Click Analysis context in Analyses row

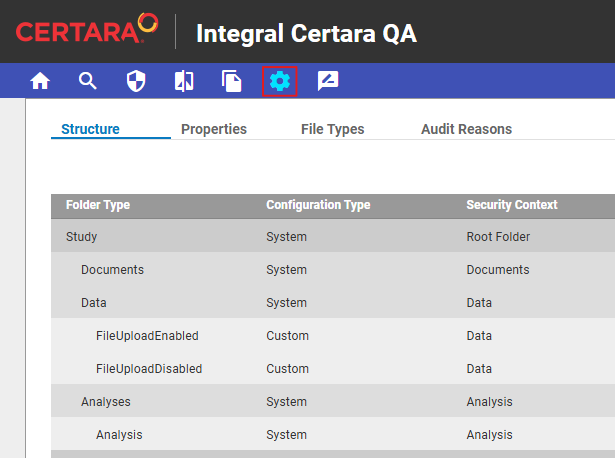coord(489,402)
